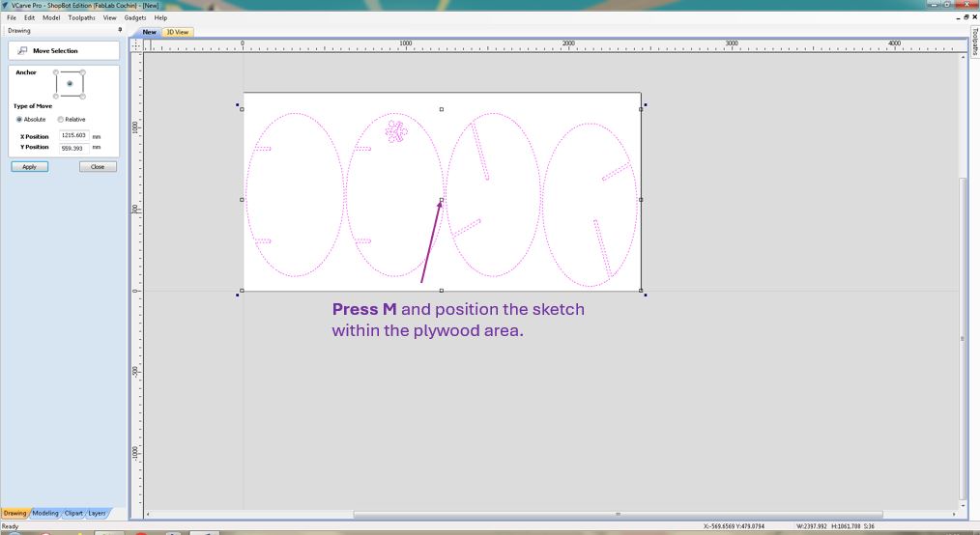Select the center anchor point
980x535 pixels.
point(70,84)
